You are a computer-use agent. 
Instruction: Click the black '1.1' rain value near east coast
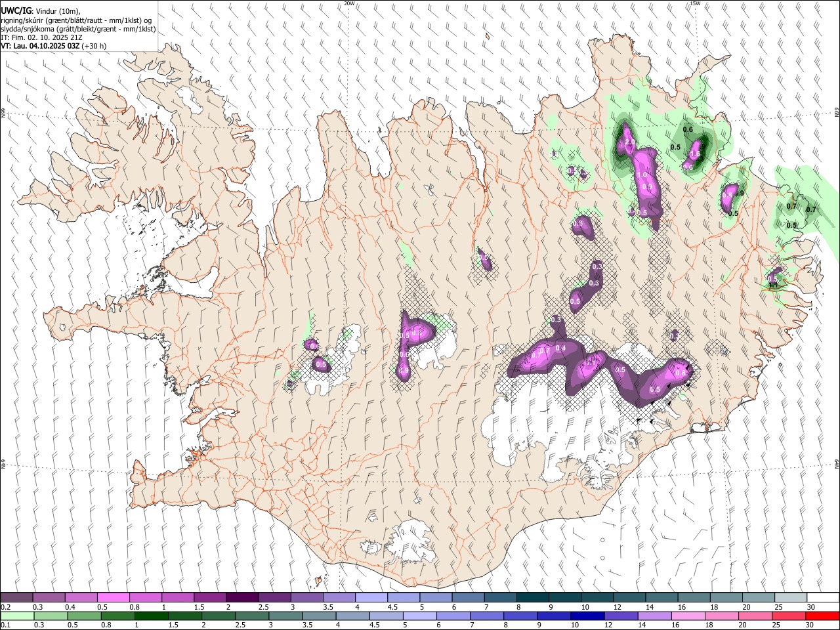click(x=773, y=285)
